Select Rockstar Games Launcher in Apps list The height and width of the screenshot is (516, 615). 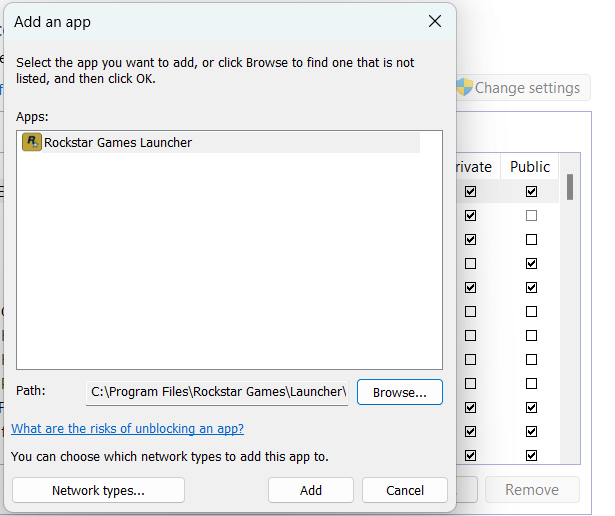coord(118,142)
